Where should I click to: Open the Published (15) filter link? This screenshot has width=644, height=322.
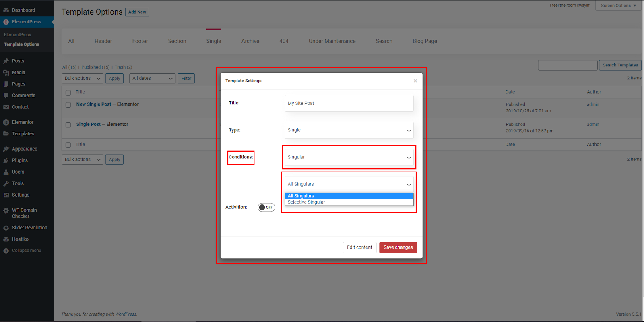click(x=96, y=67)
